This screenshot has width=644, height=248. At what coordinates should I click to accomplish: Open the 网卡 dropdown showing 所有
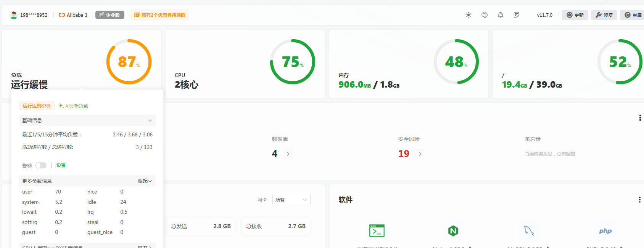click(x=291, y=200)
